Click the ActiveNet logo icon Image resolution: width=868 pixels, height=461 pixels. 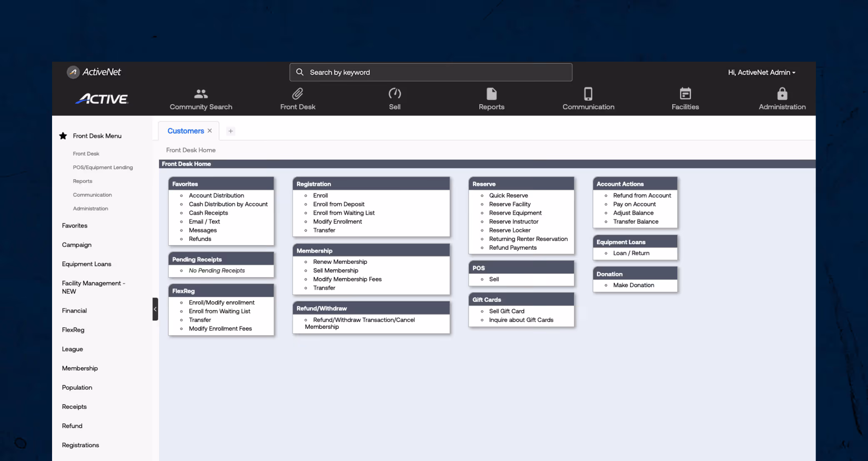pos(73,72)
